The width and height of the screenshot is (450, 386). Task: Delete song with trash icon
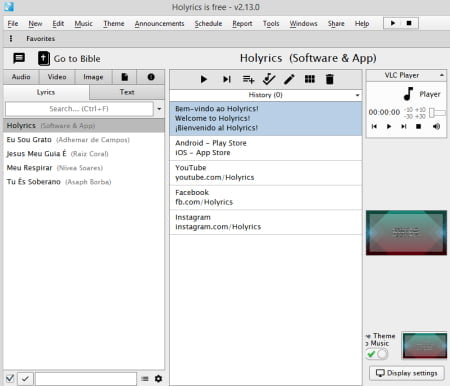point(329,79)
